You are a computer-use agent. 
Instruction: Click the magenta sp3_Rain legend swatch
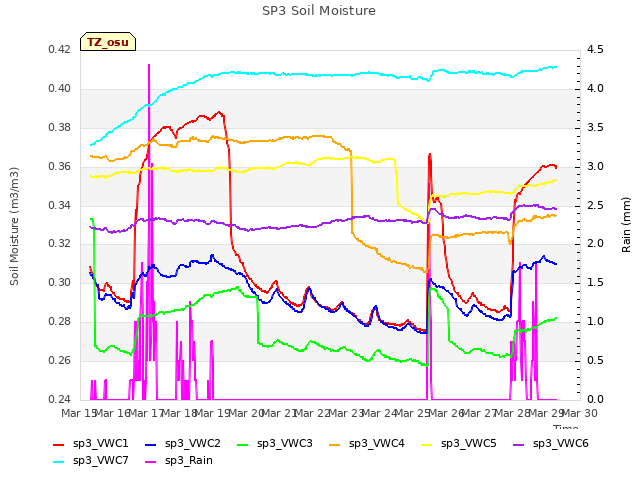coord(151,462)
